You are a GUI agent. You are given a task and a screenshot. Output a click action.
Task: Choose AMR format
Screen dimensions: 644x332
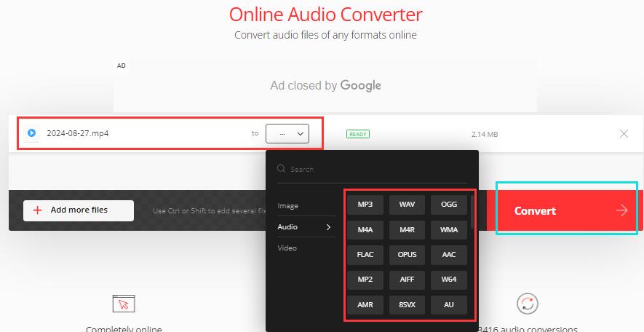[x=365, y=305]
